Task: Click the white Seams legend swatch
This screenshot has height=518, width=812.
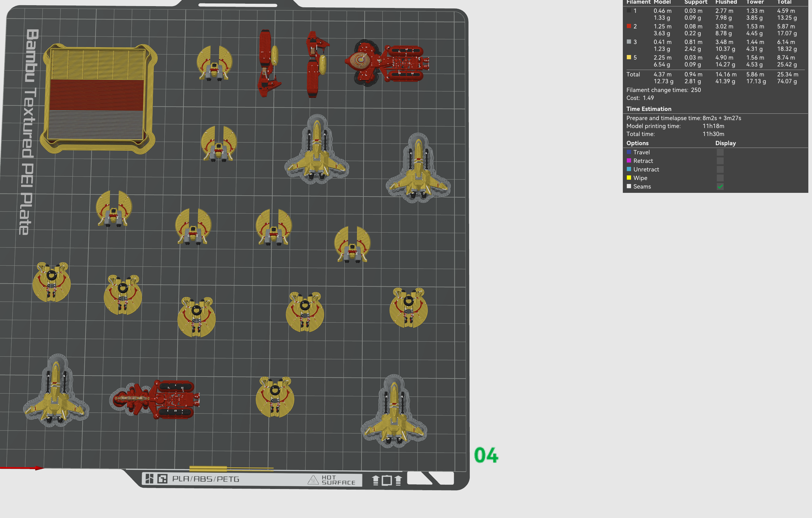Action: pos(629,186)
